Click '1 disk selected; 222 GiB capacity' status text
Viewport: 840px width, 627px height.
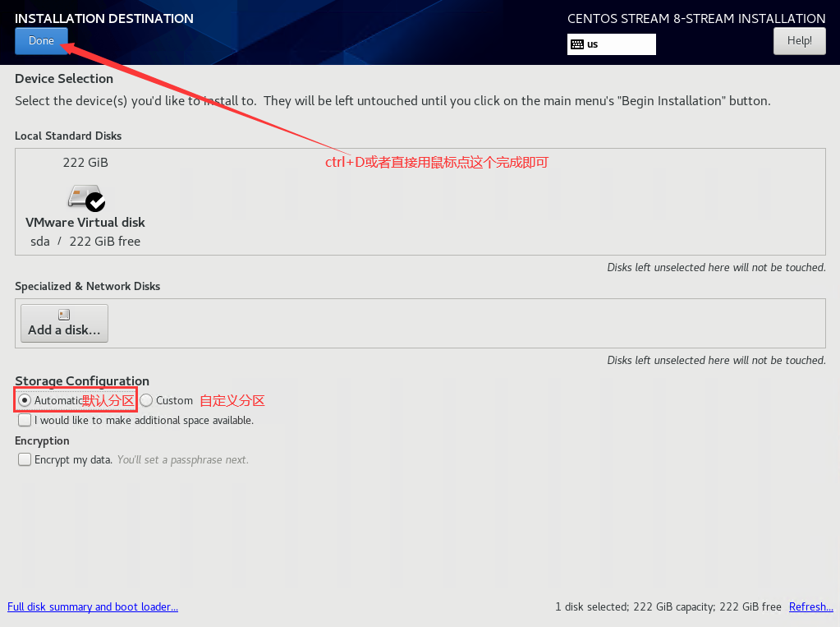point(636,606)
